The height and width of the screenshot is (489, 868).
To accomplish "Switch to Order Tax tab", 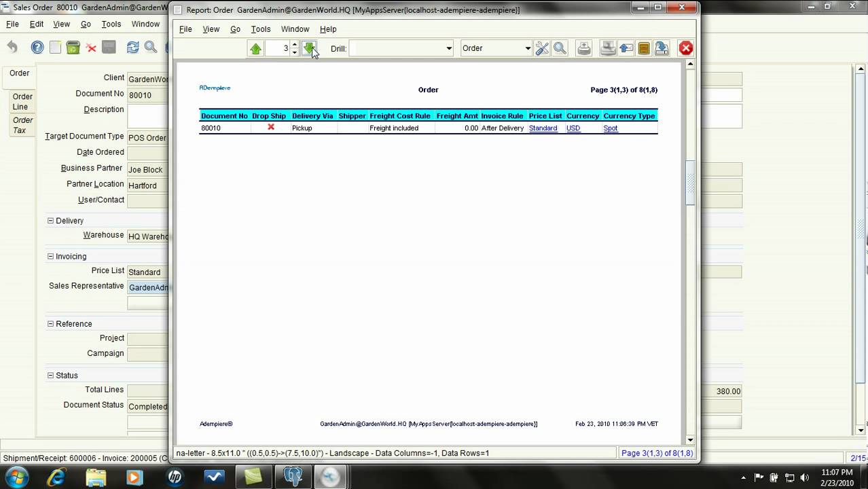I will click(22, 125).
